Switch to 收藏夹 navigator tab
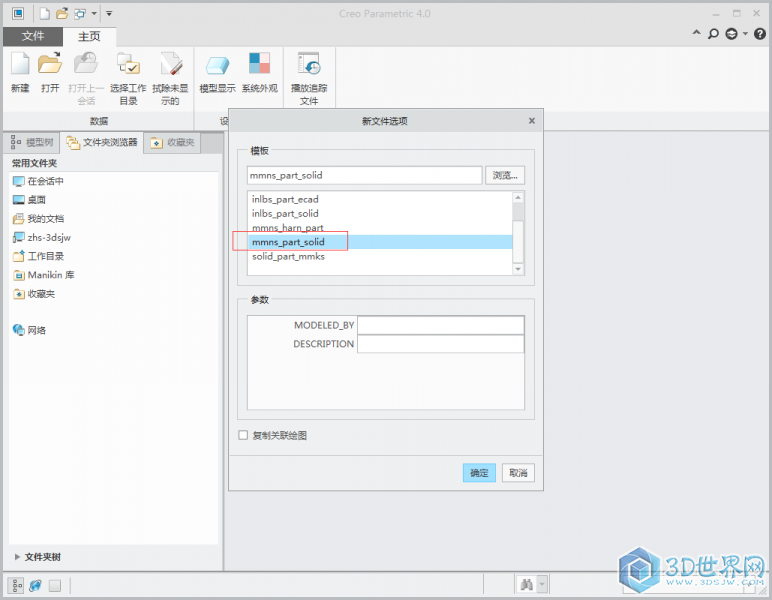The height and width of the screenshot is (600, 772). tap(172, 143)
